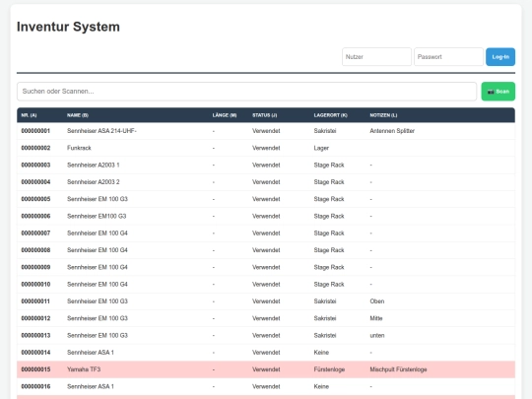Click the NR. (A) column header
The image size is (532, 399).
point(29,115)
